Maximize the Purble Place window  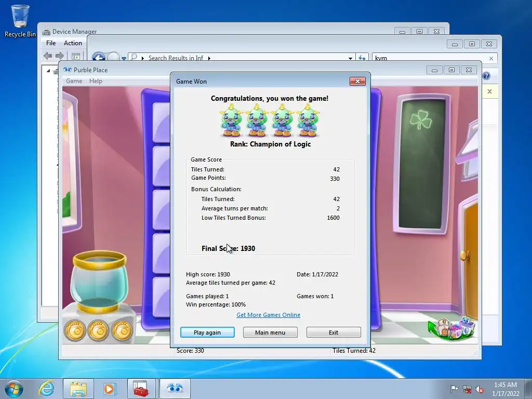tap(451, 70)
